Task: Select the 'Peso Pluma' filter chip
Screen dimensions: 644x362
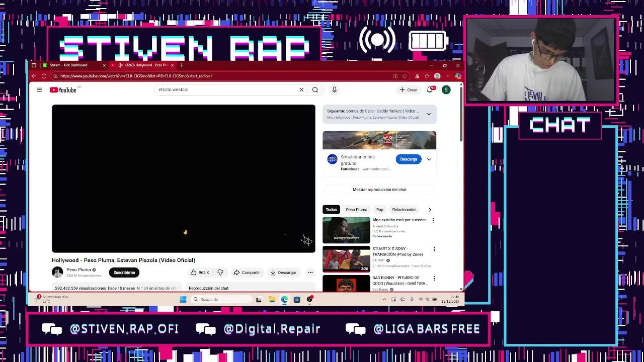Action: (356, 210)
